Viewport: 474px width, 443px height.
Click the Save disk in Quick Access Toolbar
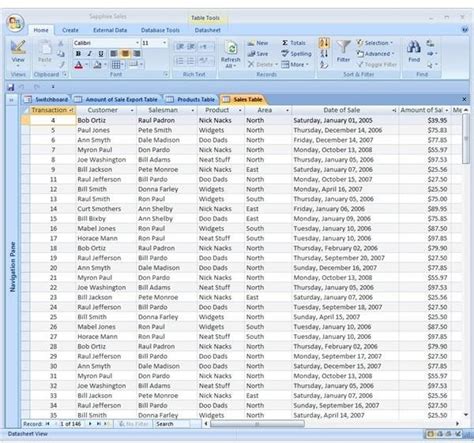11,87
